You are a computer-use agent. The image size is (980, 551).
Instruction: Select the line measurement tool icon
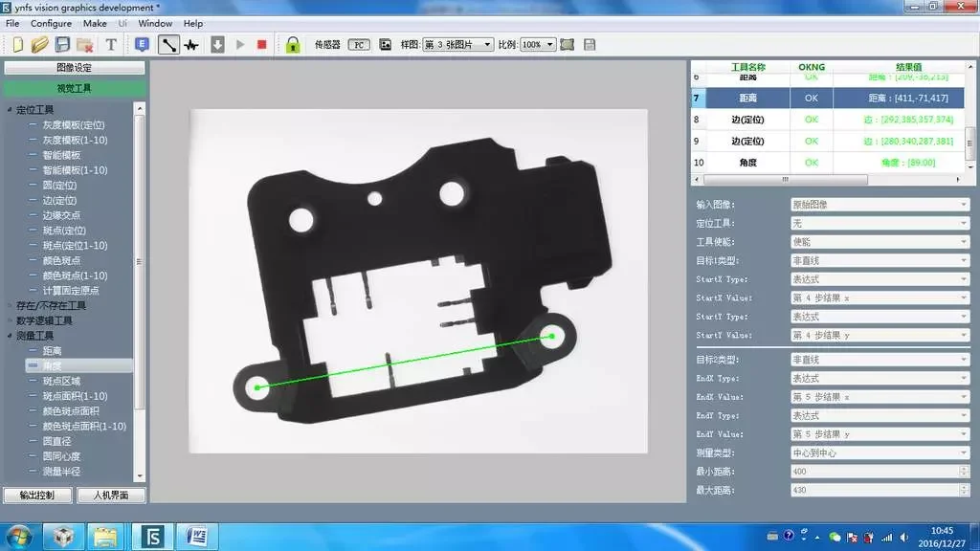[x=168, y=44]
